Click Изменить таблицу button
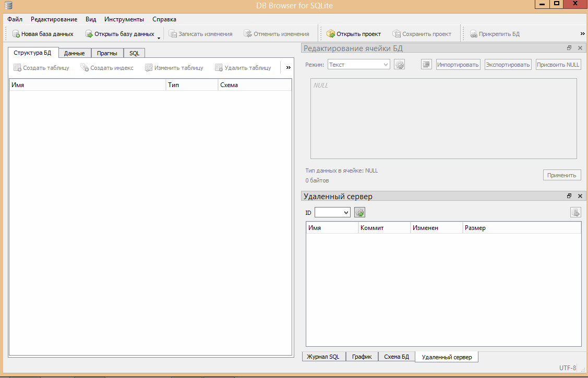Image resolution: width=588 pixels, height=378 pixels. coord(174,68)
